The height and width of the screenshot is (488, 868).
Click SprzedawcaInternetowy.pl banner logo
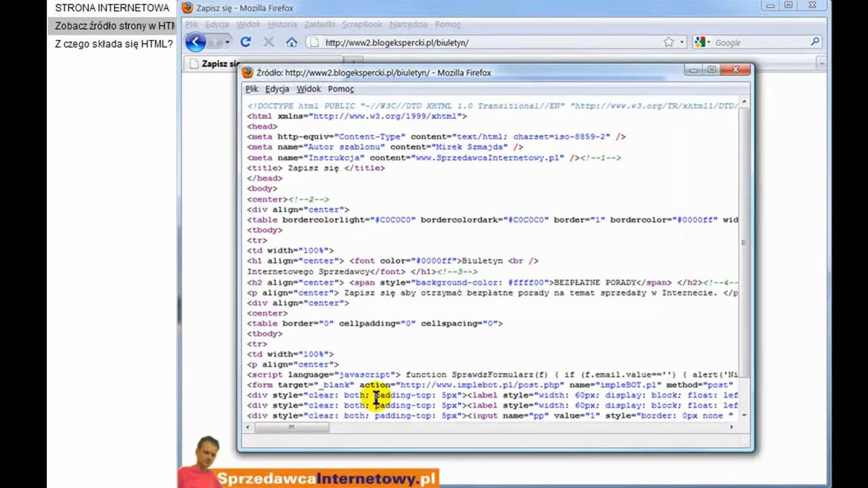[325, 479]
